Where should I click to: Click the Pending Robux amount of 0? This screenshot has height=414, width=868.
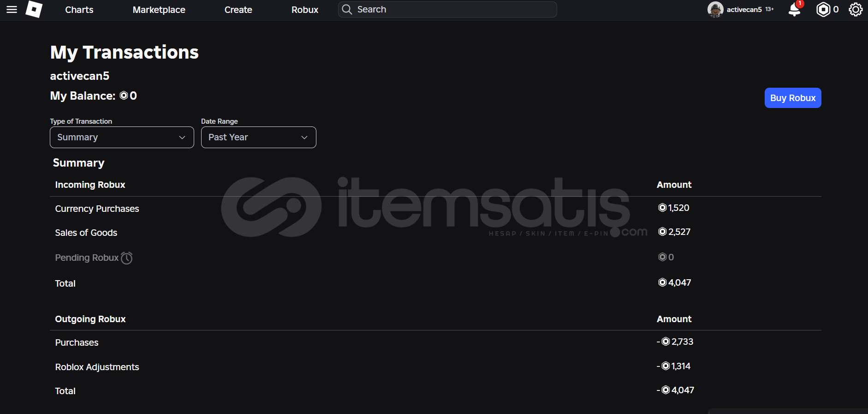pos(666,257)
